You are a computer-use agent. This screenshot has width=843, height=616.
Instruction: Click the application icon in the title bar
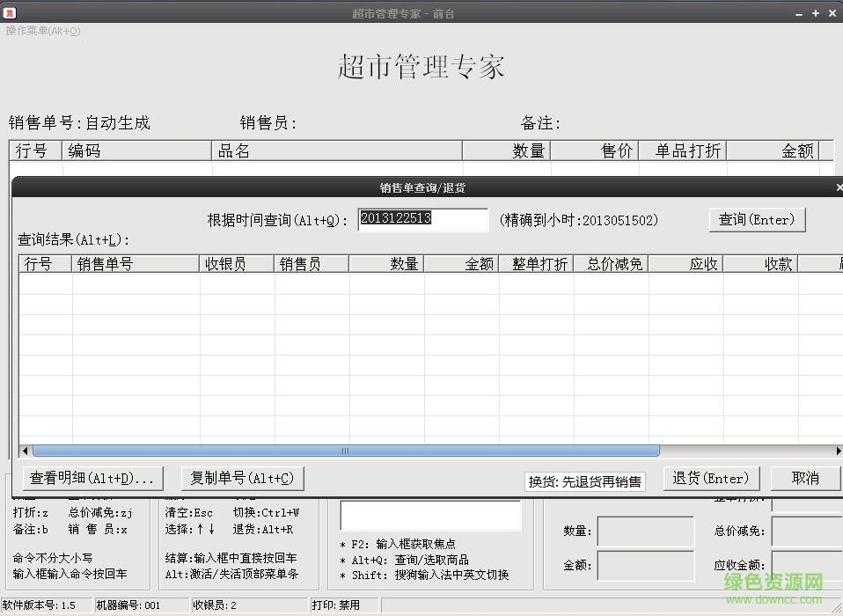coord(12,12)
